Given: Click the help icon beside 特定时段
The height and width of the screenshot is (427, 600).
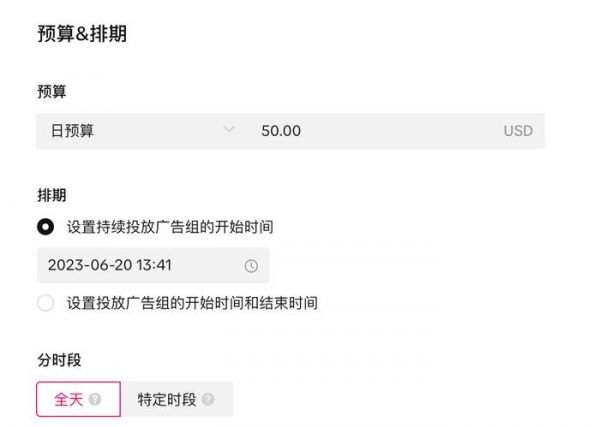Looking at the screenshot, I should click(207, 399).
